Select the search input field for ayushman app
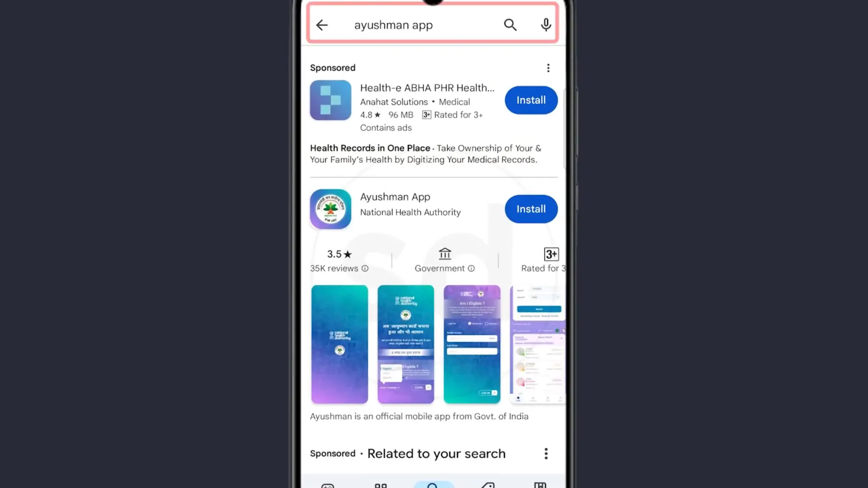868x488 pixels. click(434, 24)
